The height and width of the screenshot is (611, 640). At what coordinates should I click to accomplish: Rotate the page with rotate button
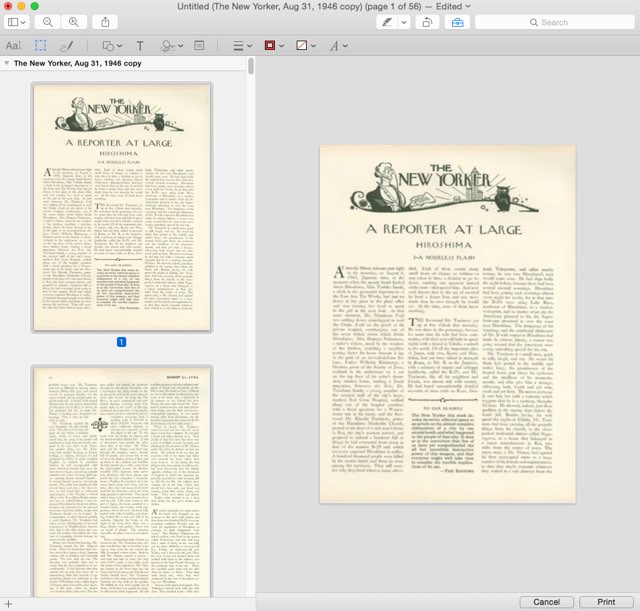pos(427,22)
